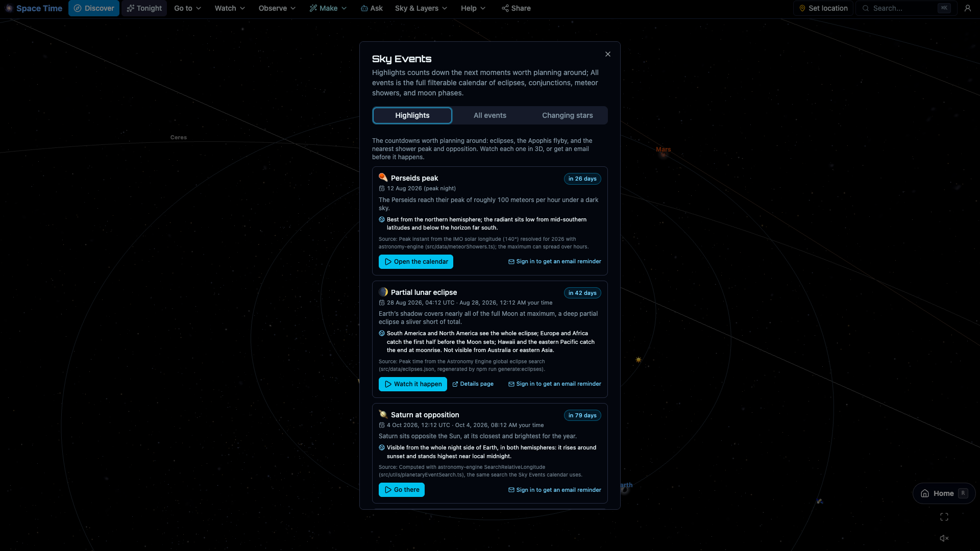980x551 pixels.
Task: Click Saturn email reminder sign-in link
Action: tap(555, 490)
